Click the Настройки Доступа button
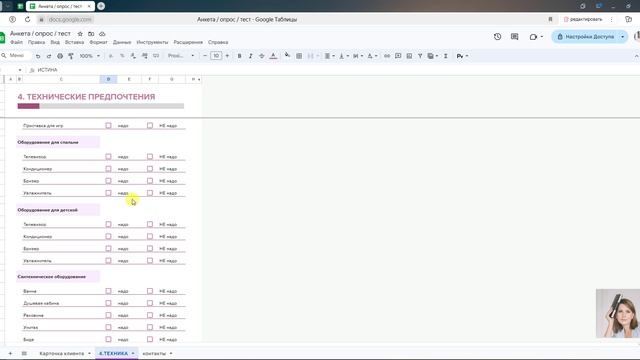The width and height of the screenshot is (640, 360). coord(586,37)
